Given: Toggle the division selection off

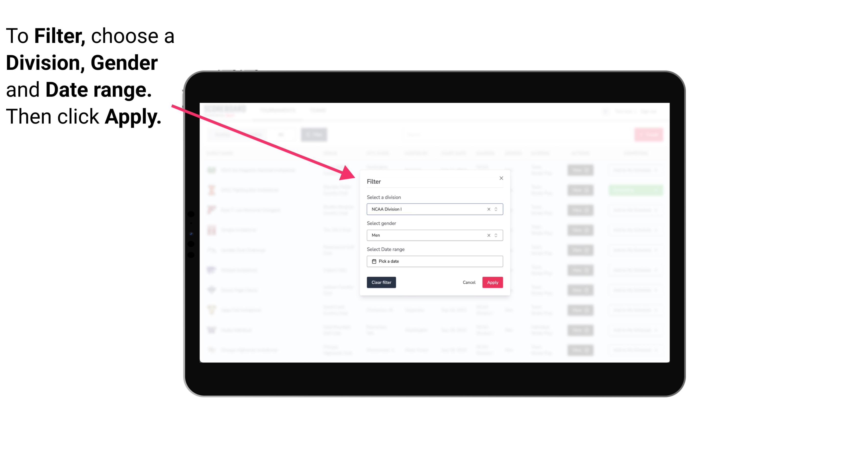Looking at the screenshot, I should [x=488, y=209].
